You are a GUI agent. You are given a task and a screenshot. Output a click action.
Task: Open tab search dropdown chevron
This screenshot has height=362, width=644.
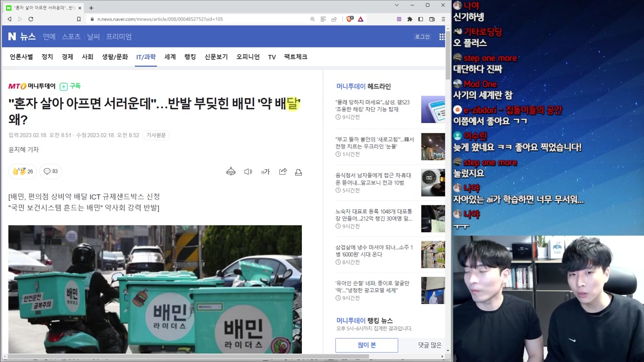[x=397, y=5]
